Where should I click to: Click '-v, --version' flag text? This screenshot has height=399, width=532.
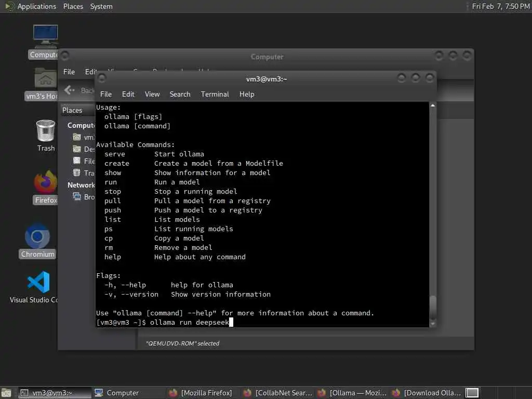click(131, 295)
